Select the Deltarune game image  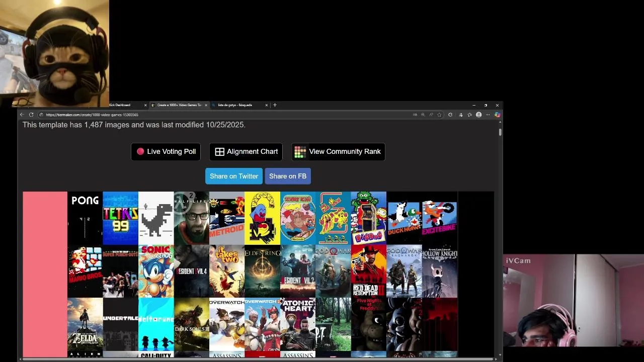point(156,324)
